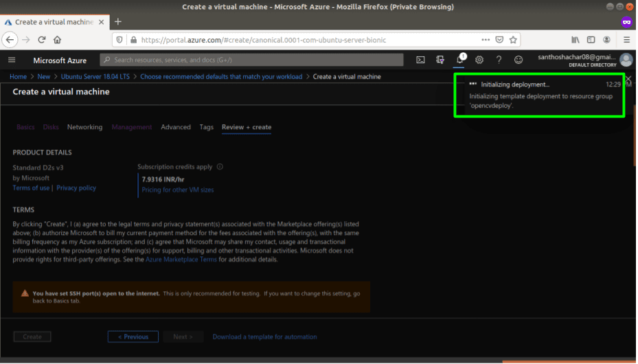Open Ubuntu Server 18.04 LTS breadcrumb
Screen dimensions: 638x364
click(95, 76)
